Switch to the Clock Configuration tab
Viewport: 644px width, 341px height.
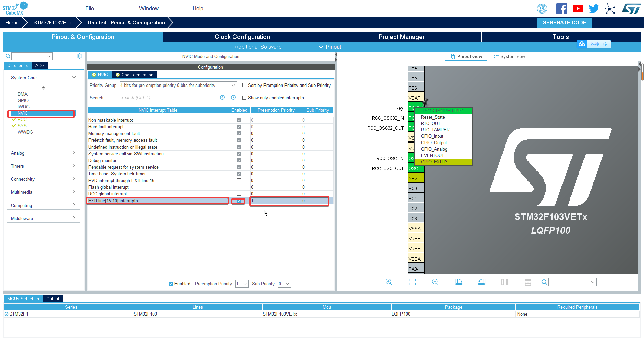click(x=242, y=37)
